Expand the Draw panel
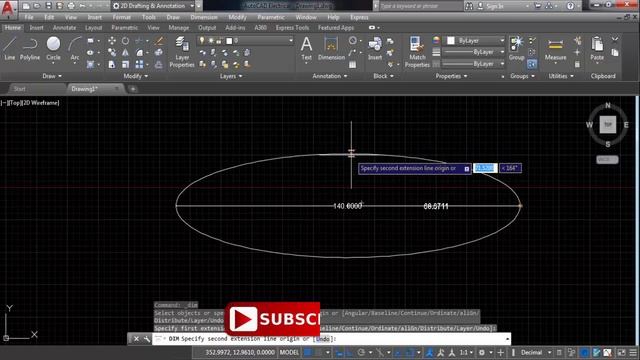 click(52, 76)
